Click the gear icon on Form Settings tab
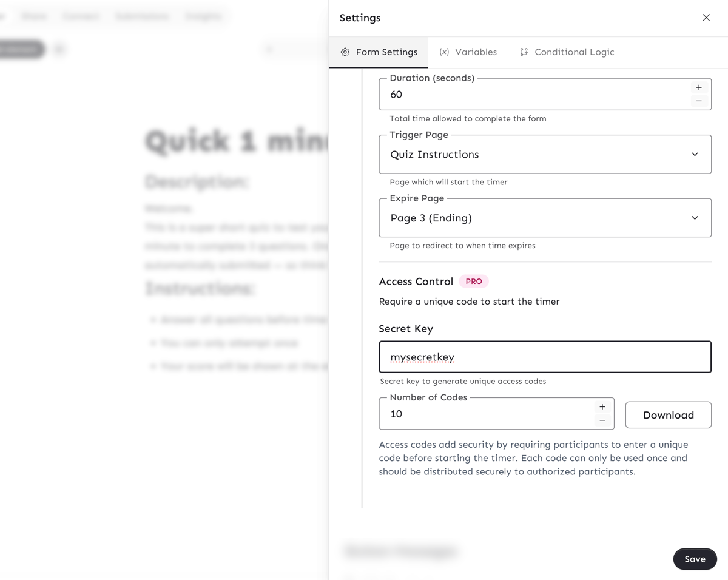Screen dimensions: 728x580 345,52
